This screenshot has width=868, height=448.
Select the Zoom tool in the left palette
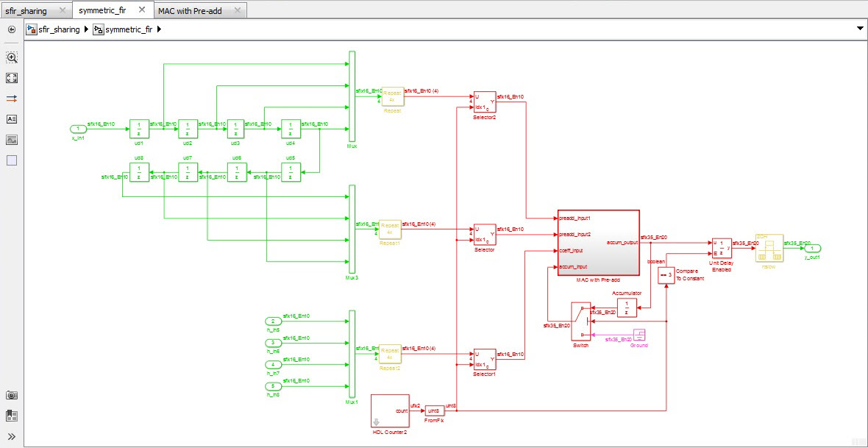[x=11, y=57]
